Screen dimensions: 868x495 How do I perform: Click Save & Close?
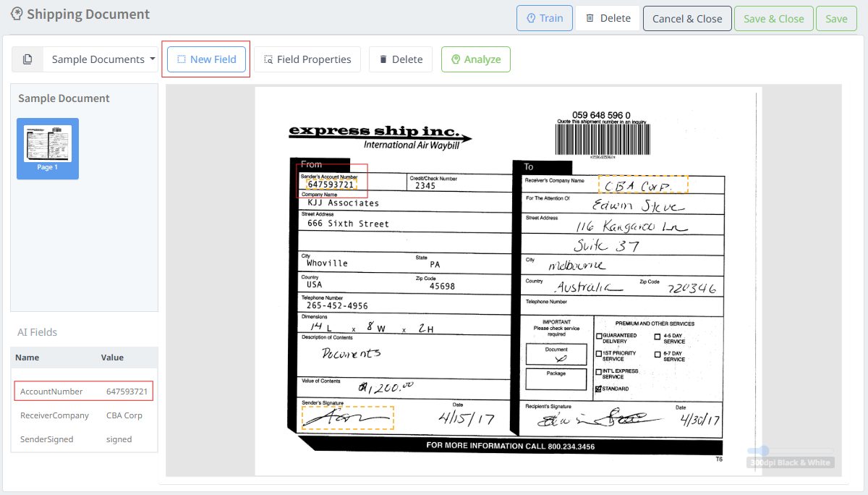coord(773,18)
